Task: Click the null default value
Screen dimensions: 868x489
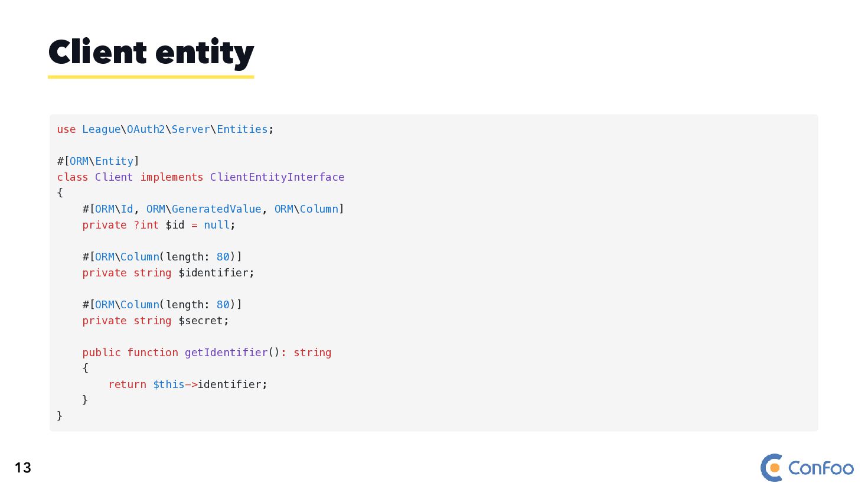Action: click(216, 225)
